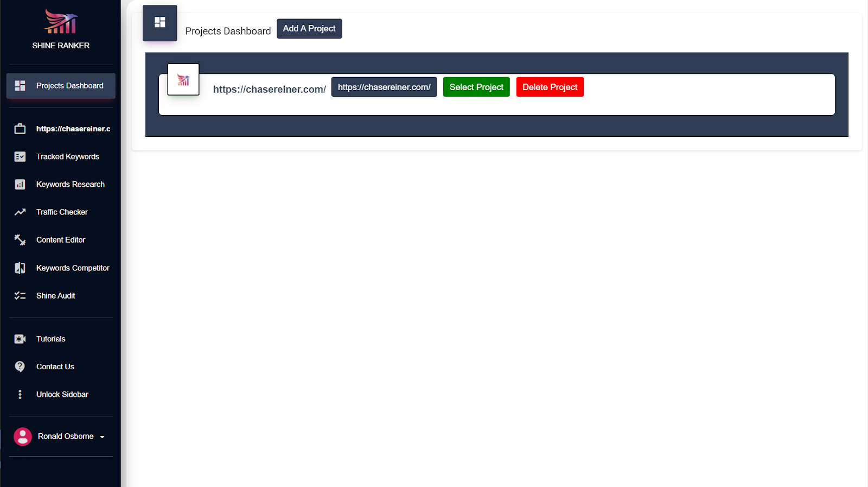
Task: Click the dashboard tile icon in the page header
Action: 160,23
